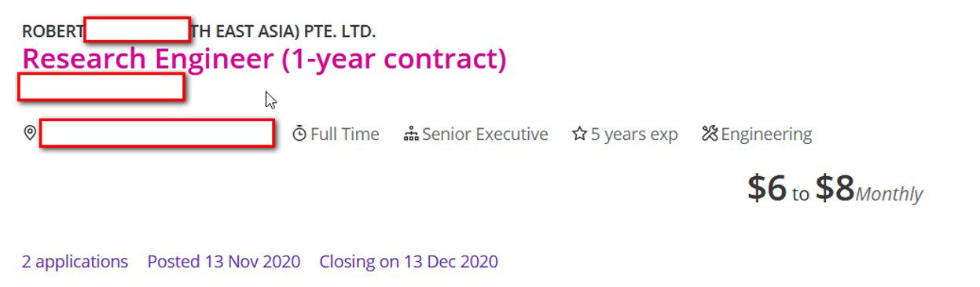Click the Engineering category text
The width and height of the screenshot is (980, 287).
(x=766, y=134)
